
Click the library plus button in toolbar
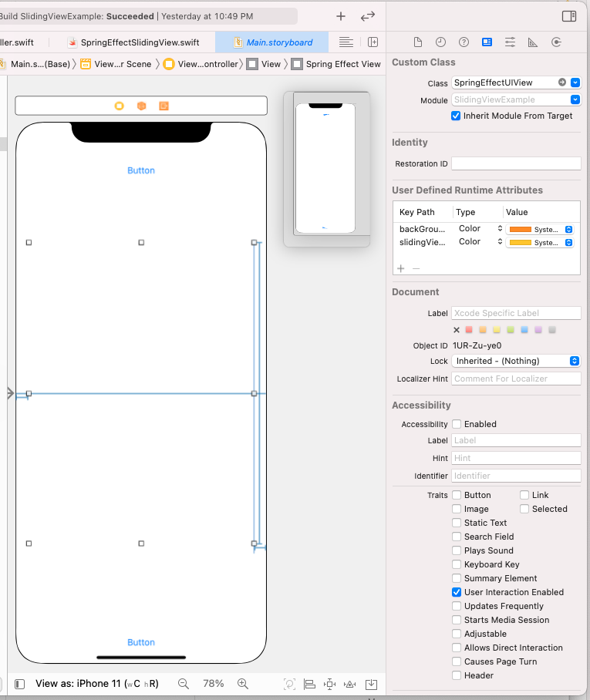tap(341, 16)
